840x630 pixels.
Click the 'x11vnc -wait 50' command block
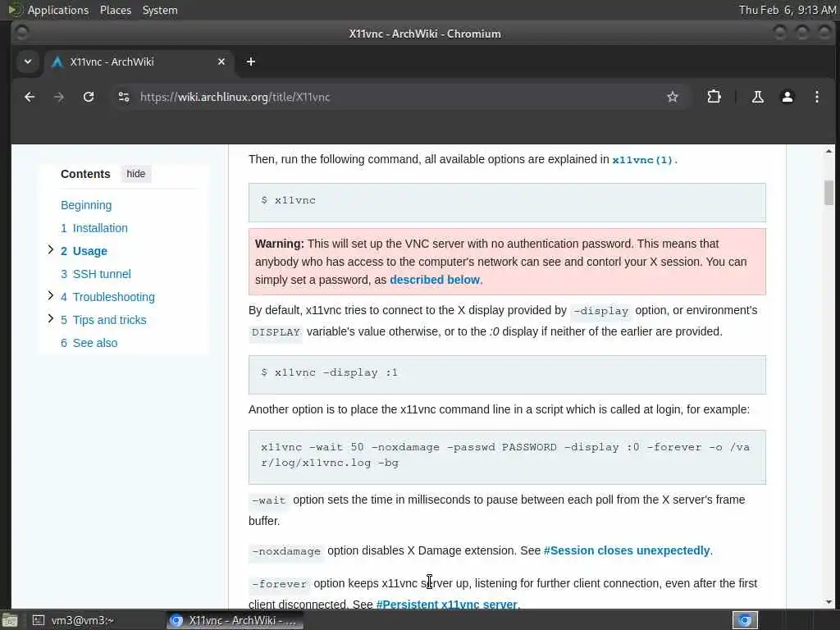(x=507, y=457)
